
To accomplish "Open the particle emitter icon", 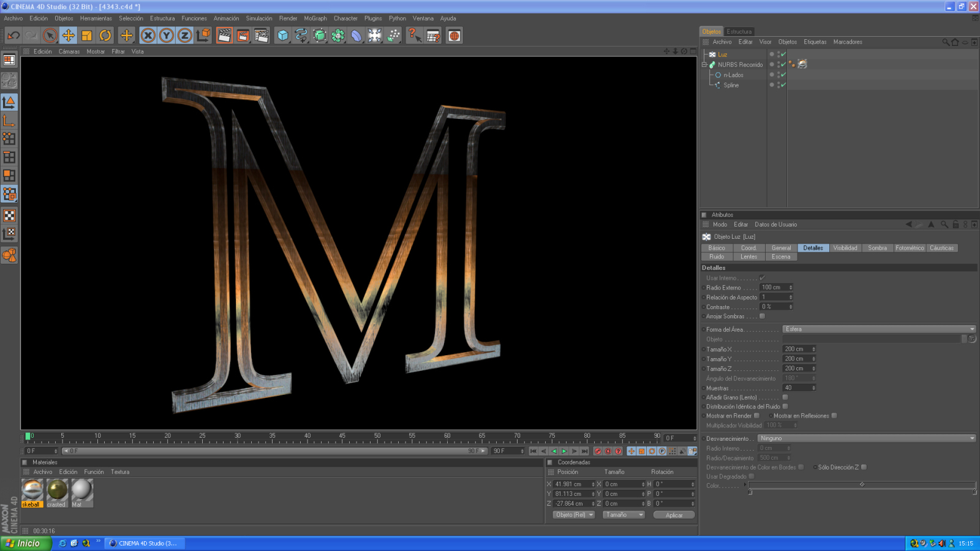I will coord(393,36).
